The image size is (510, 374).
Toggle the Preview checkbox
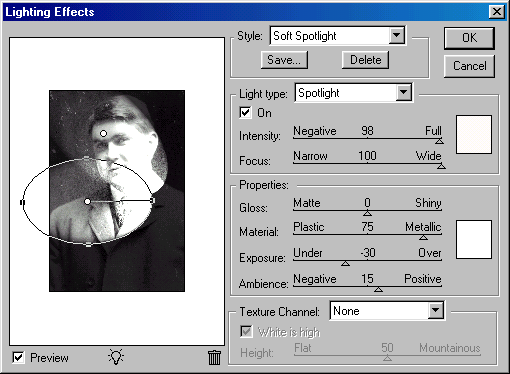click(x=18, y=358)
